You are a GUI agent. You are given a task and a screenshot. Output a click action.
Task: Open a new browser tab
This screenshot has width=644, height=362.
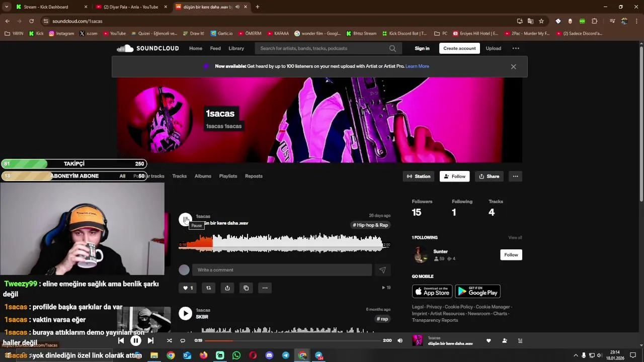[x=258, y=7]
